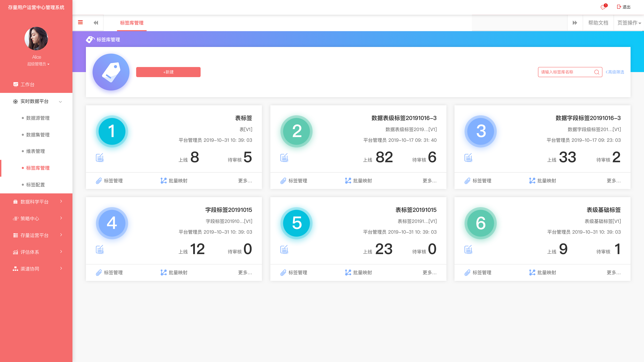Click the edit icon on the 数据字段标签20191016-3 card
The width and height of the screenshot is (644, 362).
tap(468, 157)
